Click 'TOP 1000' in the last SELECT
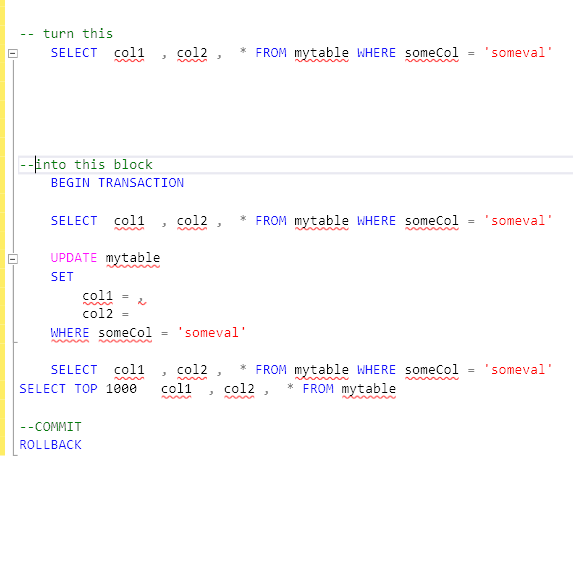This screenshot has width=573, height=572. point(106,389)
